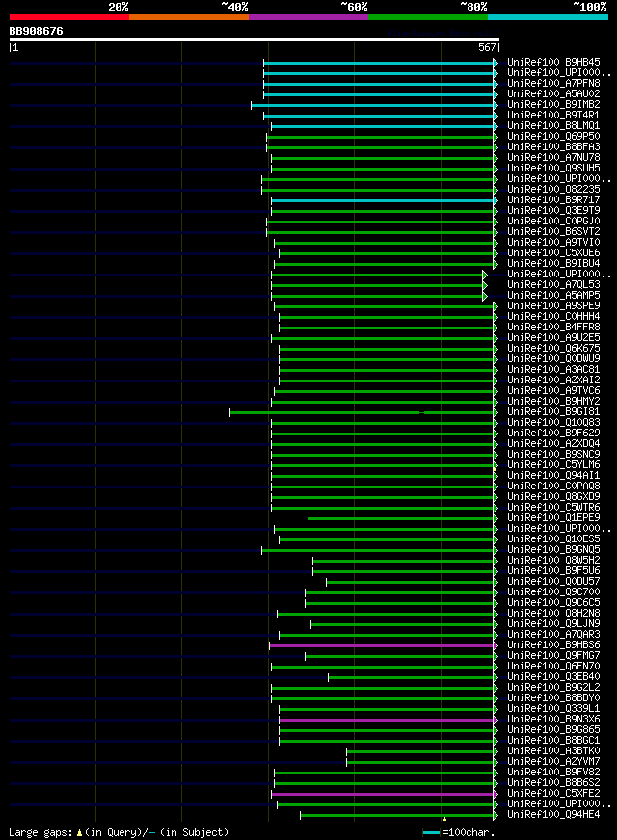
Task: Click the orange ~40% legend segment
Action: (189, 17)
